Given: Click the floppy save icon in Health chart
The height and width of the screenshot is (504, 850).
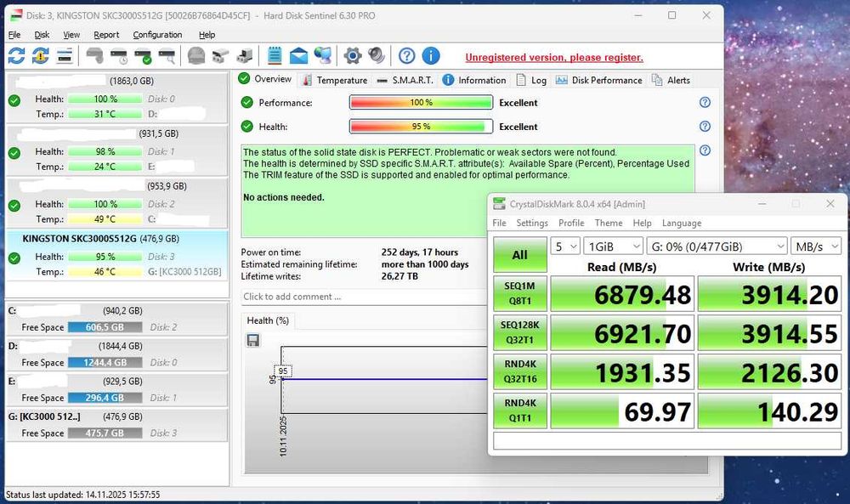Looking at the screenshot, I should pos(253,340).
